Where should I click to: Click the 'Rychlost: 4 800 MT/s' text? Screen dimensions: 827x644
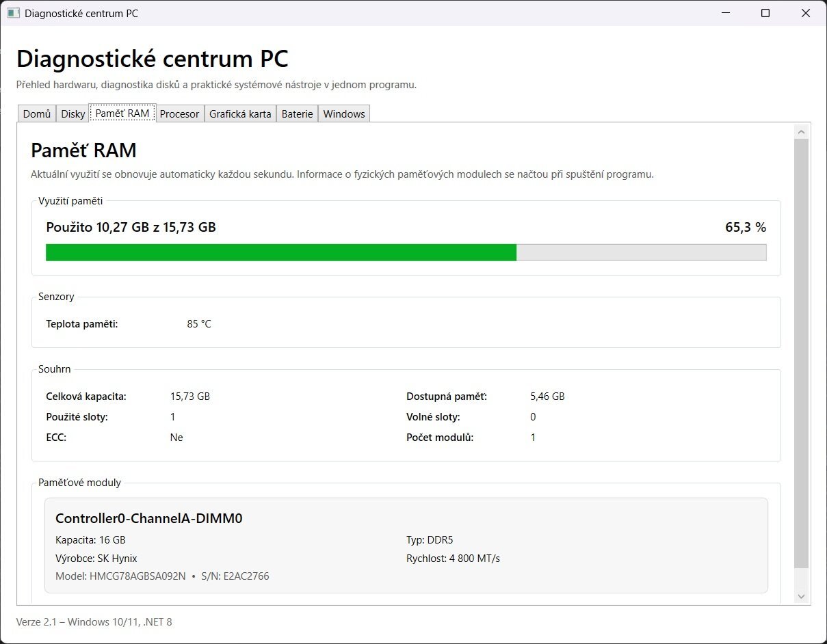point(453,559)
